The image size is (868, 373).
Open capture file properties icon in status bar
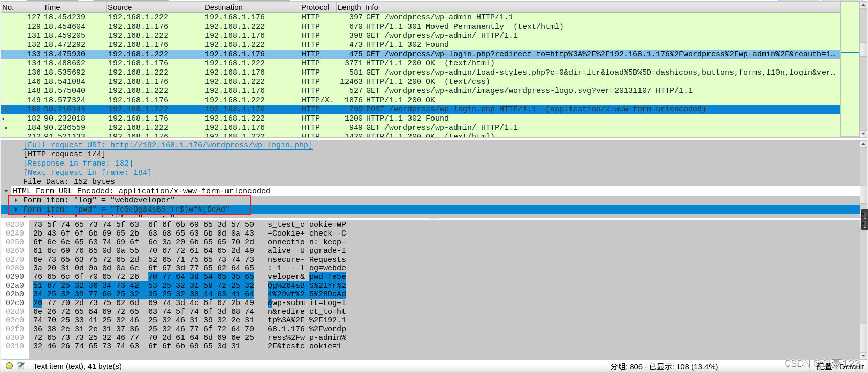point(21,366)
